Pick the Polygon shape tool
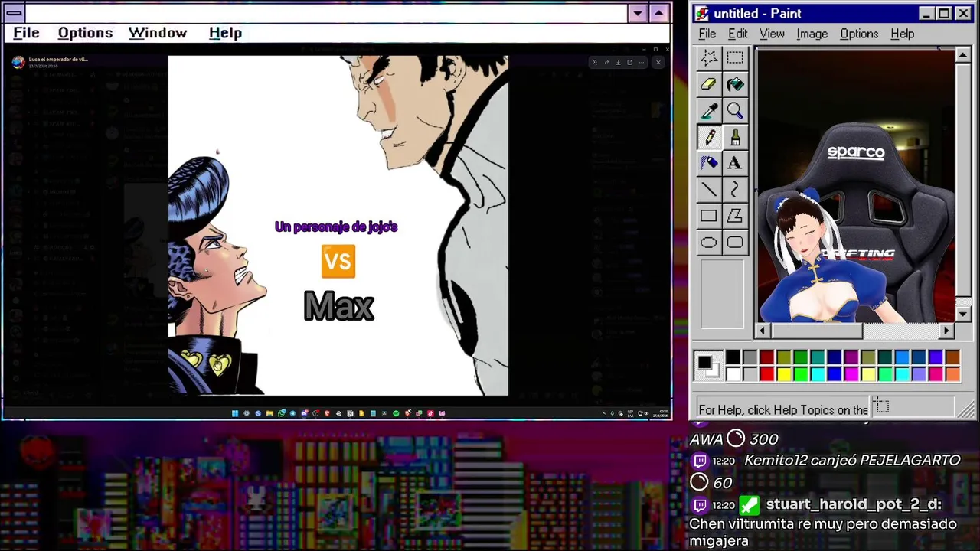 click(735, 216)
